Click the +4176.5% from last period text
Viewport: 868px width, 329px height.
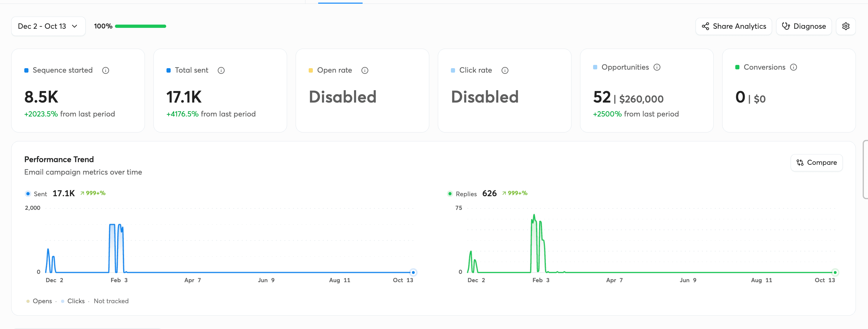point(211,114)
